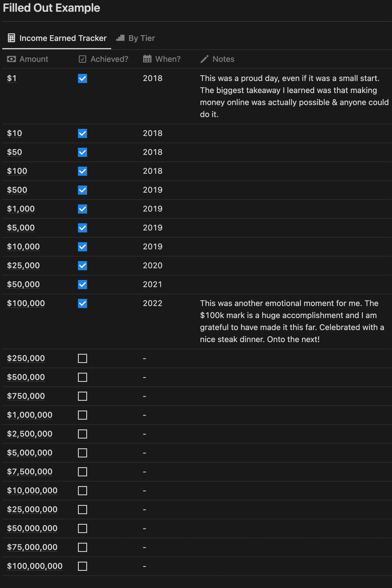The width and height of the screenshot is (392, 588).
Task: Uncheck the $100,000 achieved checkbox
Action: click(x=83, y=303)
